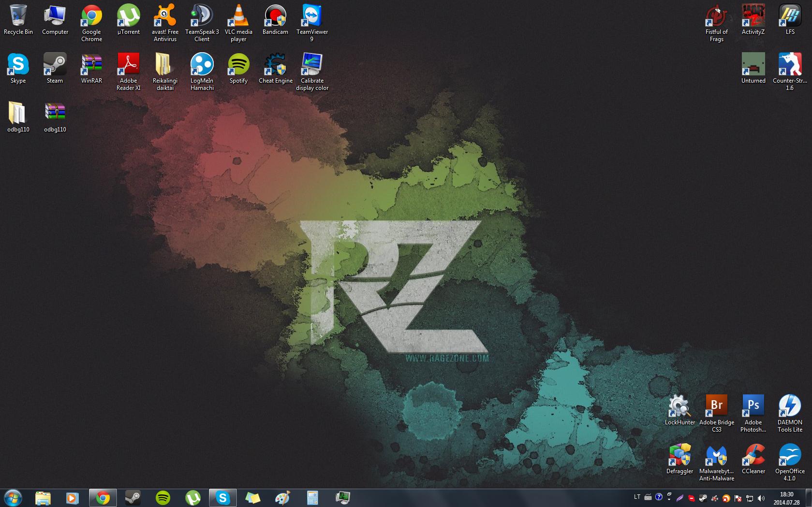Select the LogMeIn Hamachi desktop icon
The width and height of the screenshot is (812, 507).
pyautogui.click(x=202, y=65)
